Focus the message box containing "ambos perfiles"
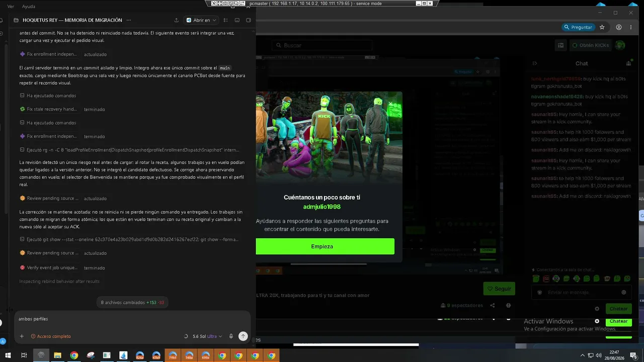644x362 pixels. (x=132, y=319)
